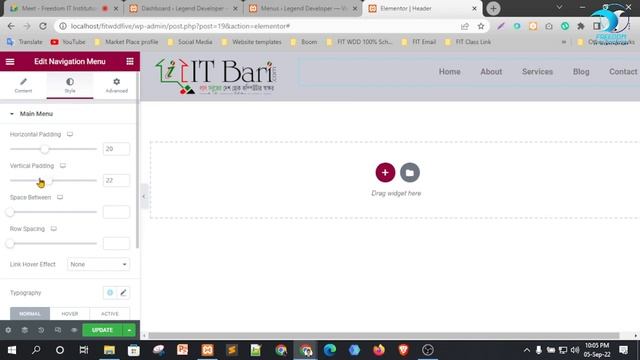Open the Elementor widgets grid panel
The height and width of the screenshot is (360, 640).
[130, 61]
